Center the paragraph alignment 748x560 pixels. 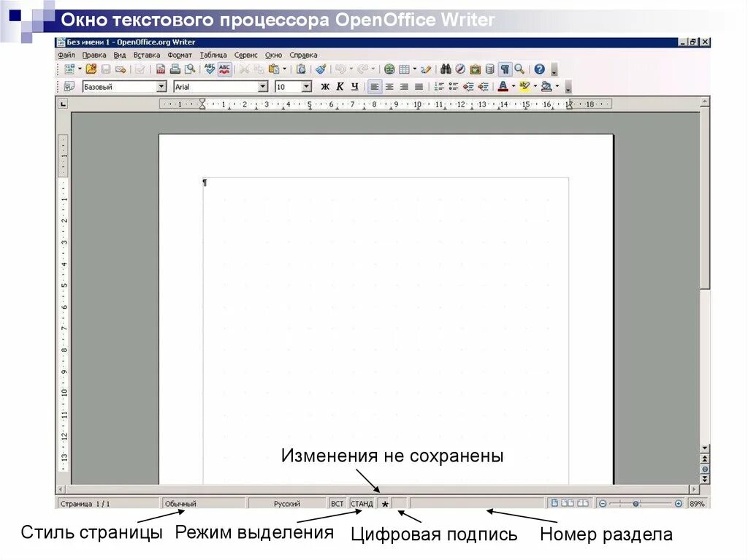tap(390, 87)
